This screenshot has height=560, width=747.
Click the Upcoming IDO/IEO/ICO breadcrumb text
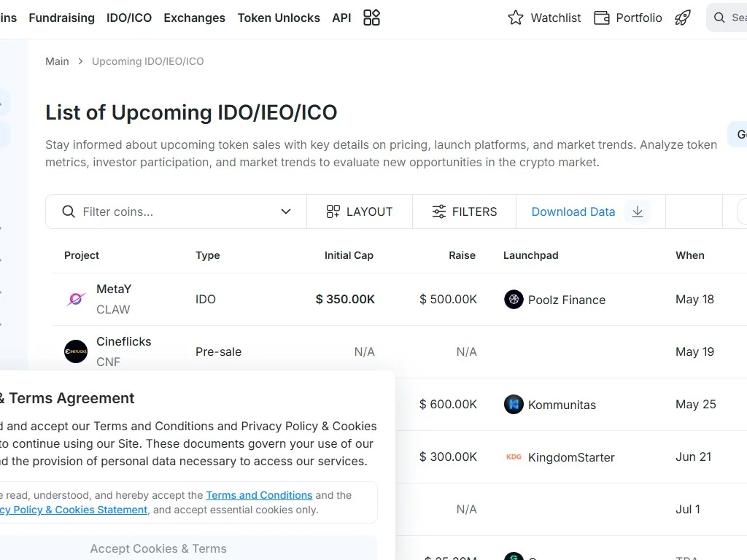pos(147,61)
